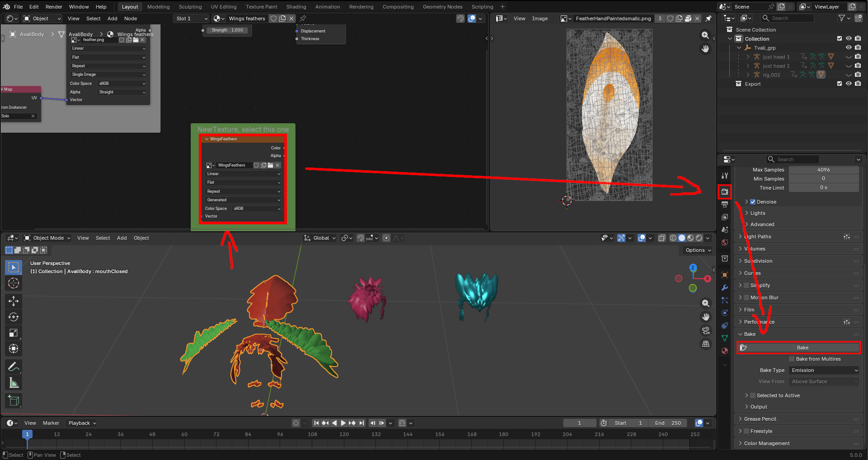
Task: Select the Annotate pencil tool
Action: coord(14,367)
